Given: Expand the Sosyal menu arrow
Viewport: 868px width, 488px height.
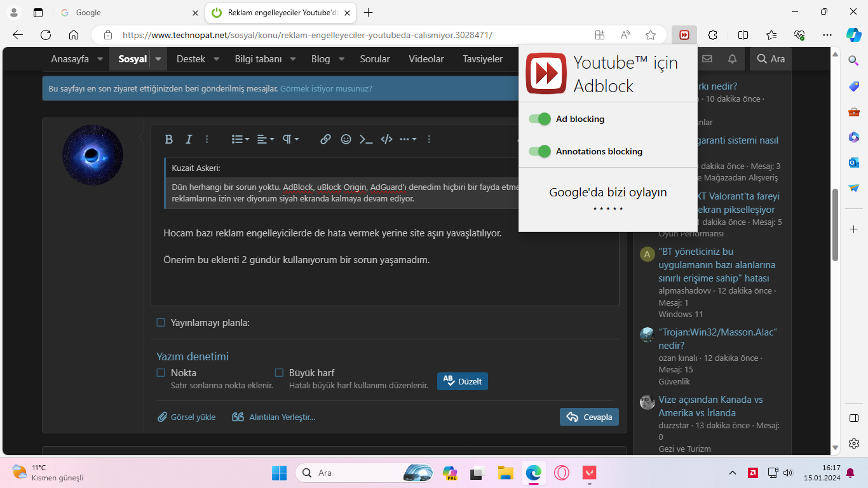Looking at the screenshot, I should pos(158,59).
